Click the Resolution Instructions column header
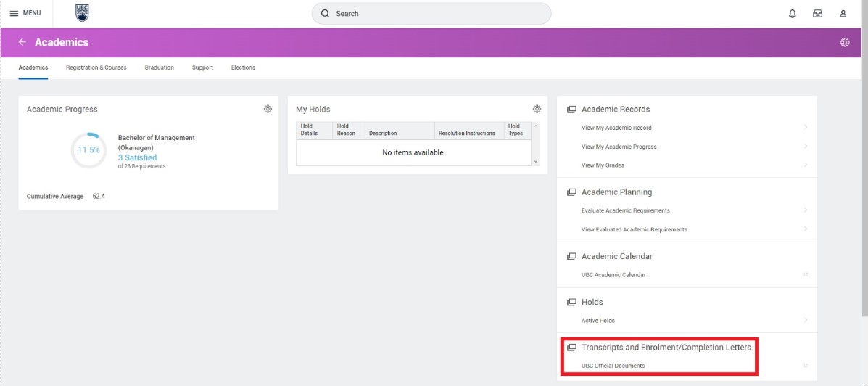Viewport: 868px width, 386px height. pos(469,130)
